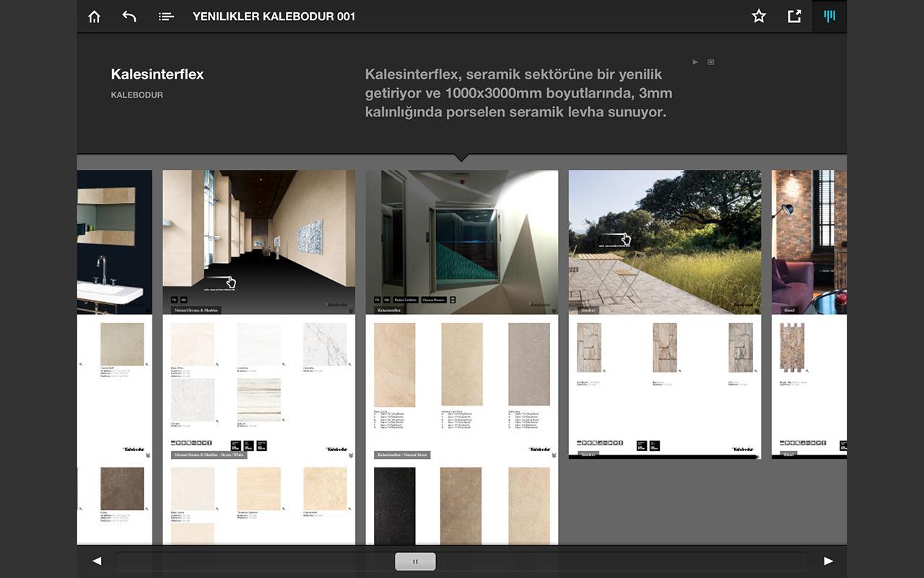Go to the home screen

[95, 16]
